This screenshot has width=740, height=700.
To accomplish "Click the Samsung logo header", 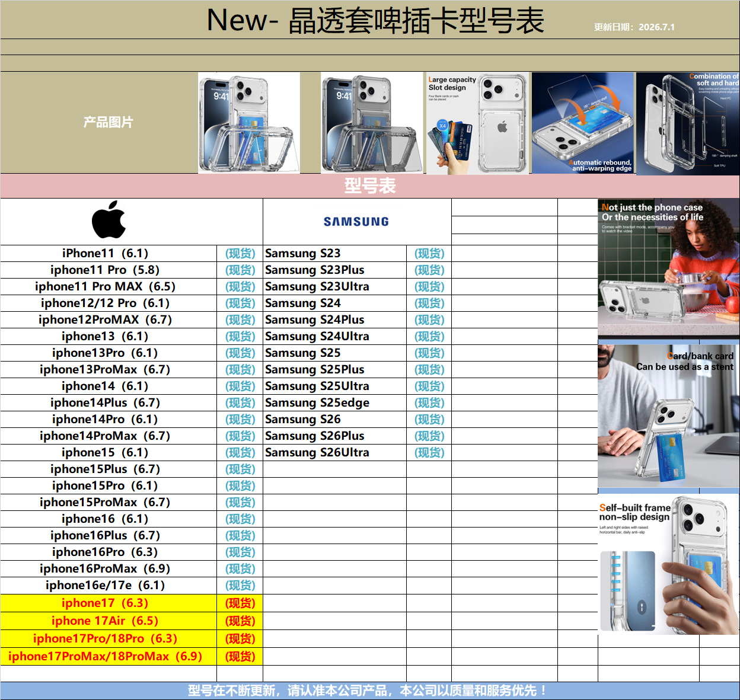I will tap(356, 222).
